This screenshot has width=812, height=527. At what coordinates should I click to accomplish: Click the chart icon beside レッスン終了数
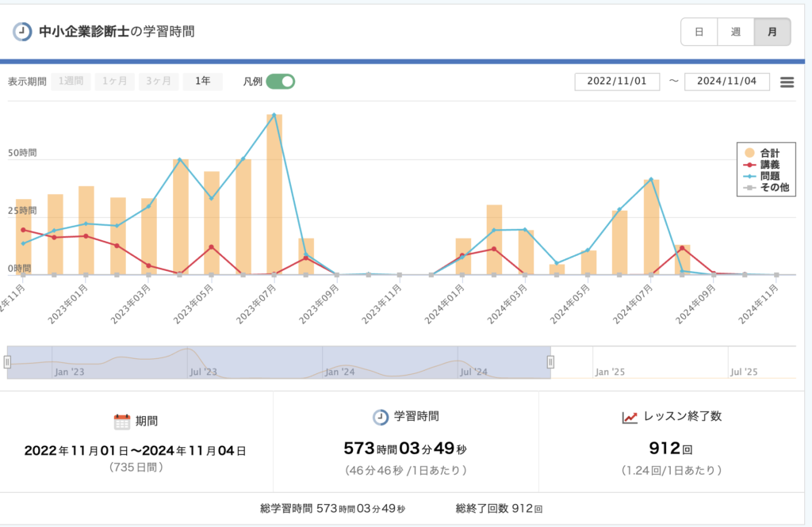coord(630,417)
